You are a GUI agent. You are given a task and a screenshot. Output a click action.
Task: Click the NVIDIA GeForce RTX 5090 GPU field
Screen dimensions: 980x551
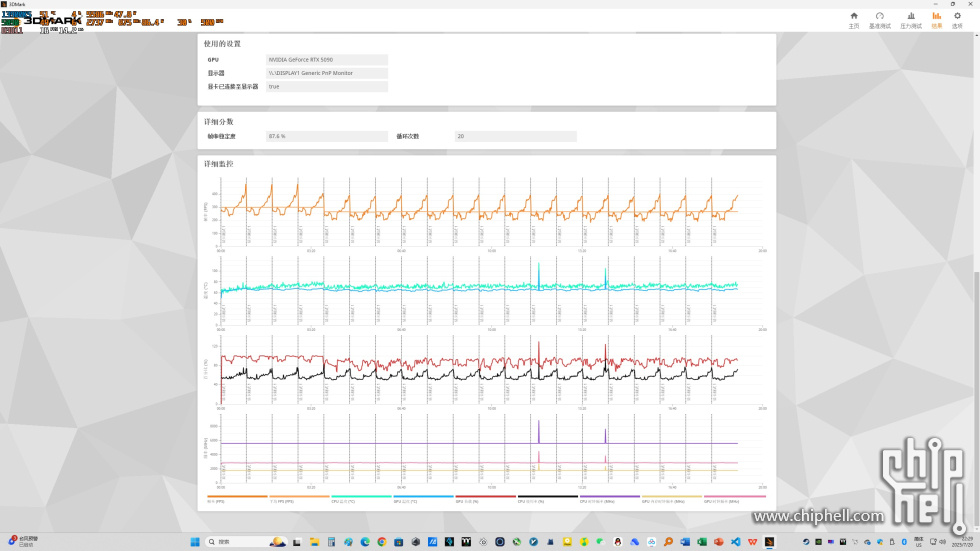[x=327, y=60]
